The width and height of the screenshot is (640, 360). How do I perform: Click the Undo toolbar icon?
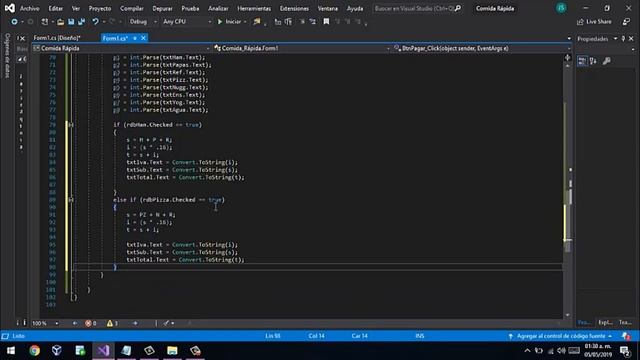[x=95, y=22]
